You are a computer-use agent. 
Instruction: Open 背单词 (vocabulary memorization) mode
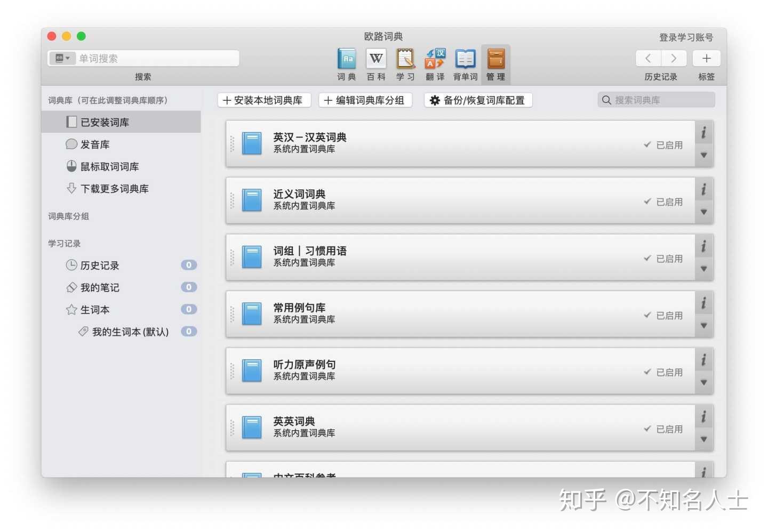[x=465, y=63]
